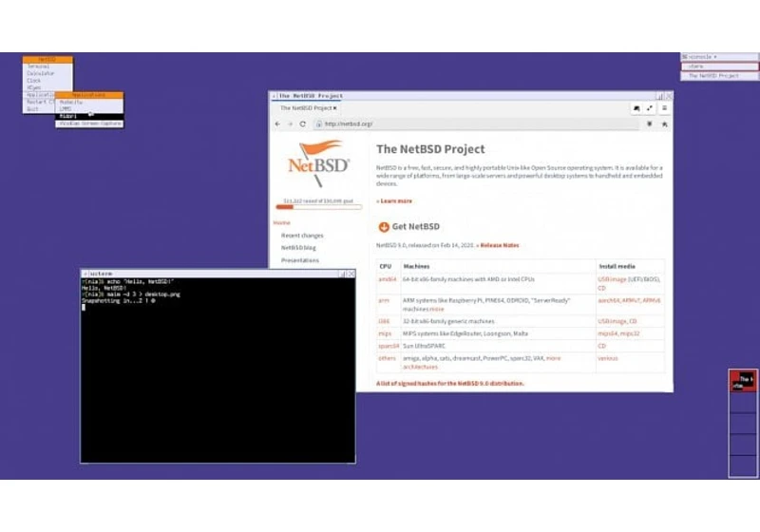Click the Home sidebar link
760x532 pixels.
(x=281, y=223)
